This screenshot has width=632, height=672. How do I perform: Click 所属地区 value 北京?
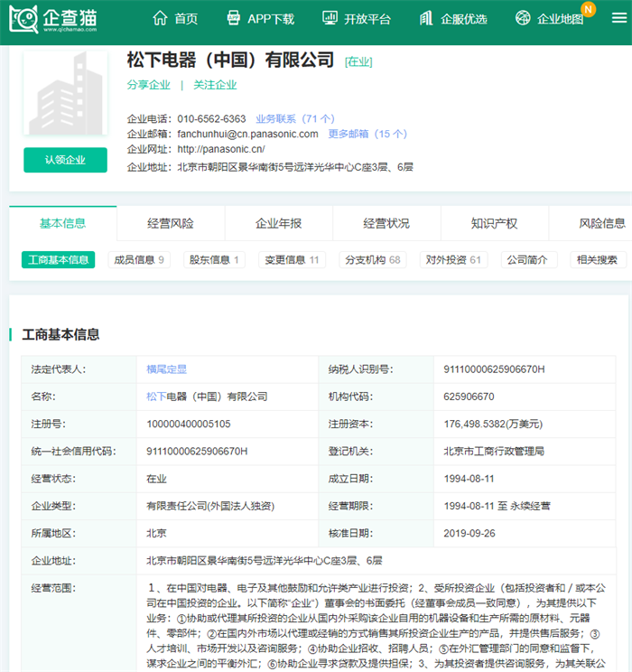tap(156, 533)
